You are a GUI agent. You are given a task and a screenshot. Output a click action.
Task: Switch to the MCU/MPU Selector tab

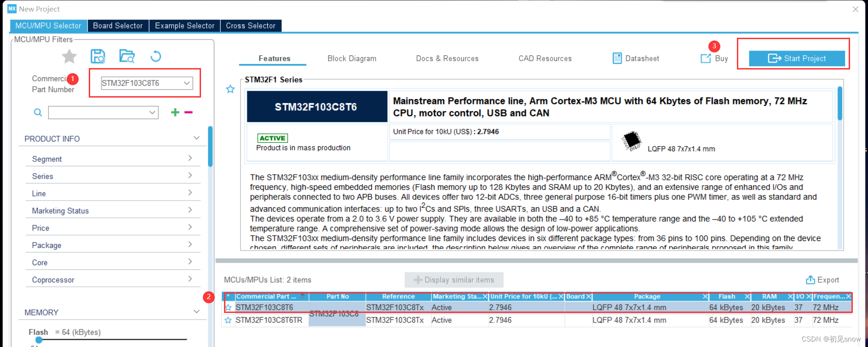point(48,26)
